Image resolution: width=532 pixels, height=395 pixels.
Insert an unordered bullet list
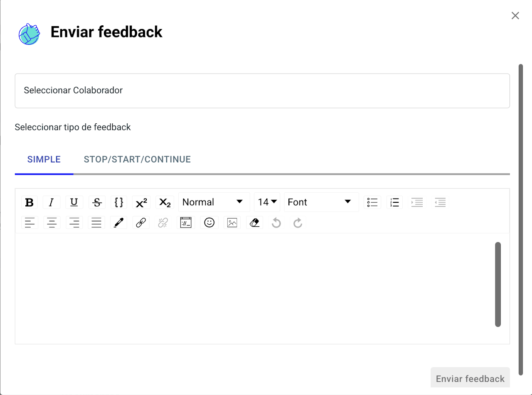click(x=372, y=202)
